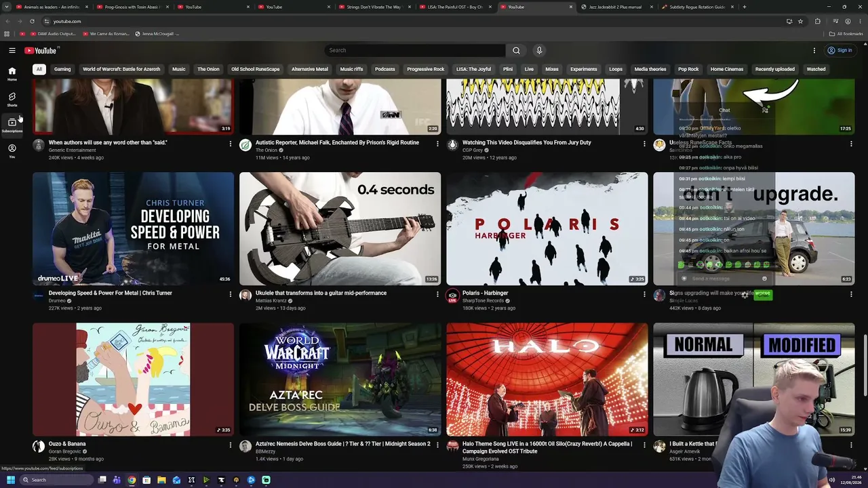The image size is (868, 488).
Task: Open Ouzo & Banana video title
Action: 67,444
